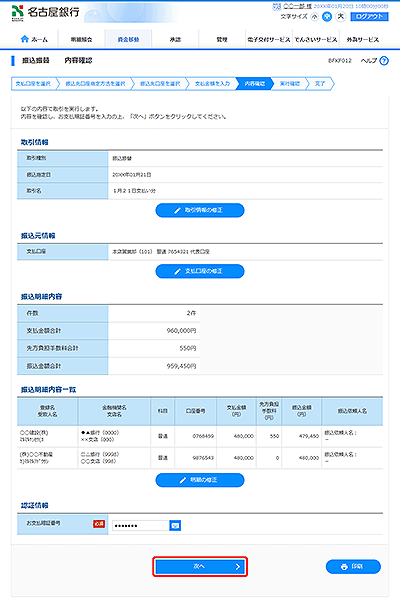
Task: Click the ホーム home icon
Action: point(25,39)
